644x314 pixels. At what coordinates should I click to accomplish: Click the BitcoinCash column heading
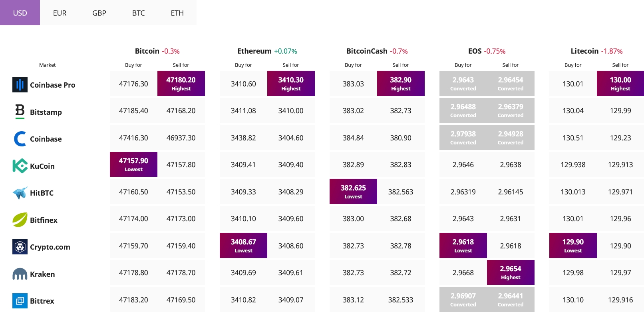pyautogui.click(x=367, y=51)
